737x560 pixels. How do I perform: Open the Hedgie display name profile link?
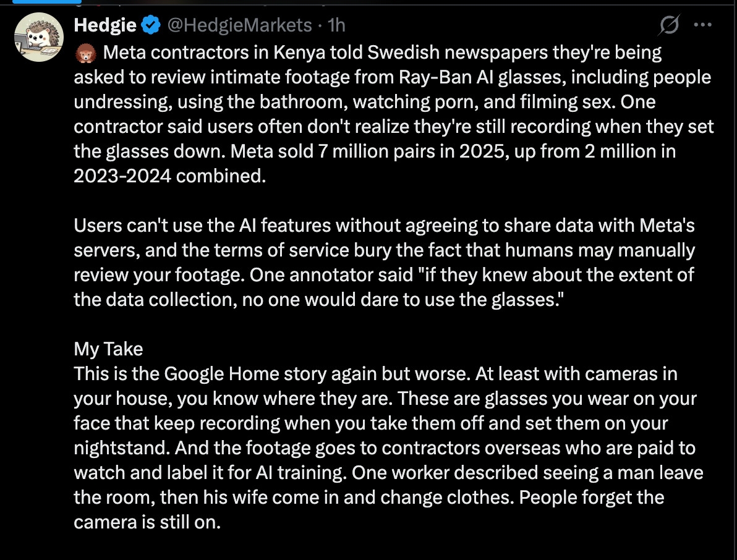105,25
